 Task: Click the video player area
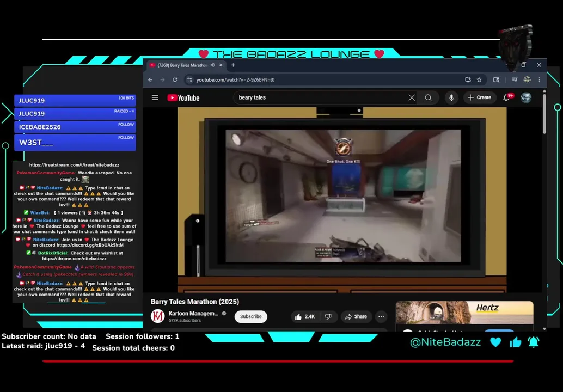point(342,200)
